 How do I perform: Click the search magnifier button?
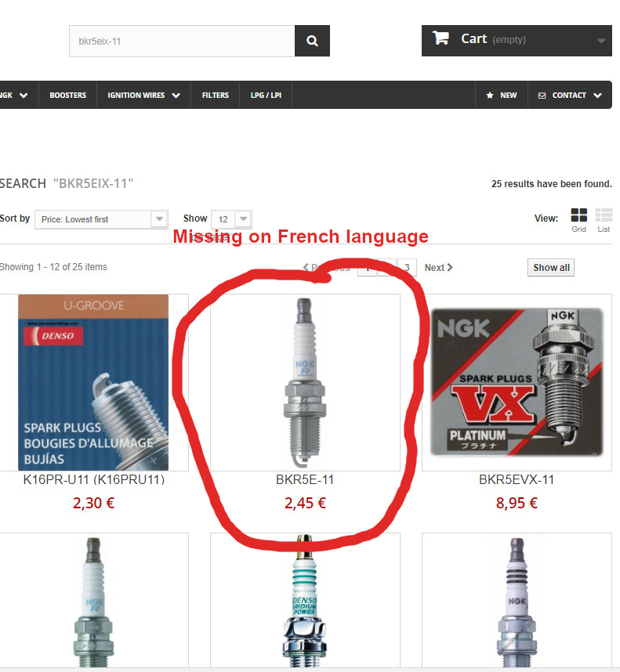[312, 41]
